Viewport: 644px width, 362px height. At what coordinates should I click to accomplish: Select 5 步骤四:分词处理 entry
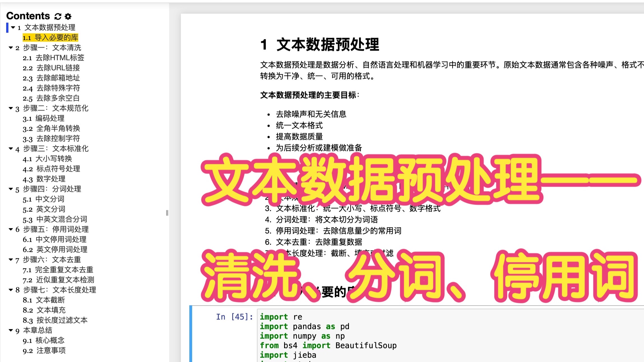48,189
